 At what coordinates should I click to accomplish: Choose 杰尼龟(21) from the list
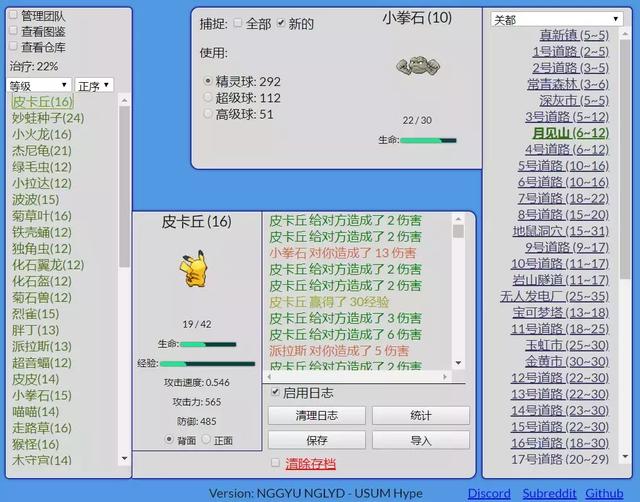[42, 151]
